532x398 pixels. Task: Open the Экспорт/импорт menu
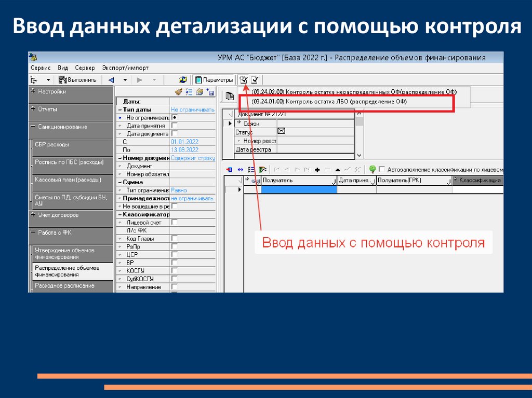125,67
